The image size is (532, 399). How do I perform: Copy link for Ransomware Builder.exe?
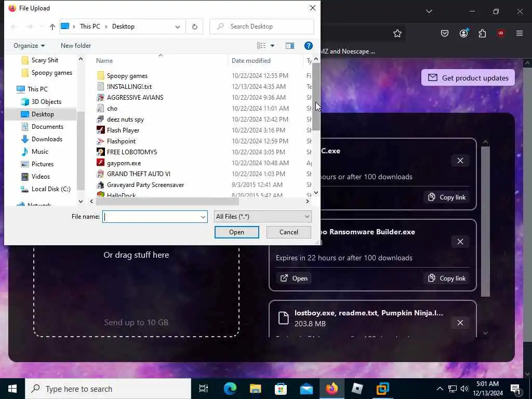(x=447, y=278)
